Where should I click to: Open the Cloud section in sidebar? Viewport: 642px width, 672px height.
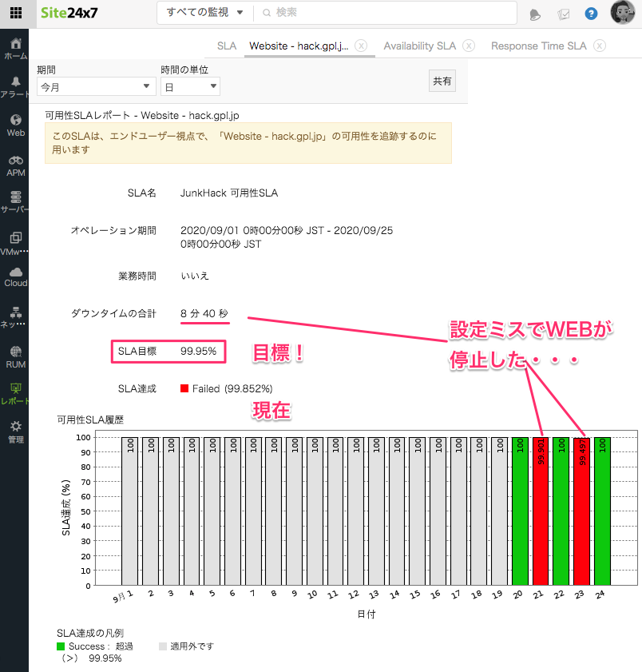point(16,276)
